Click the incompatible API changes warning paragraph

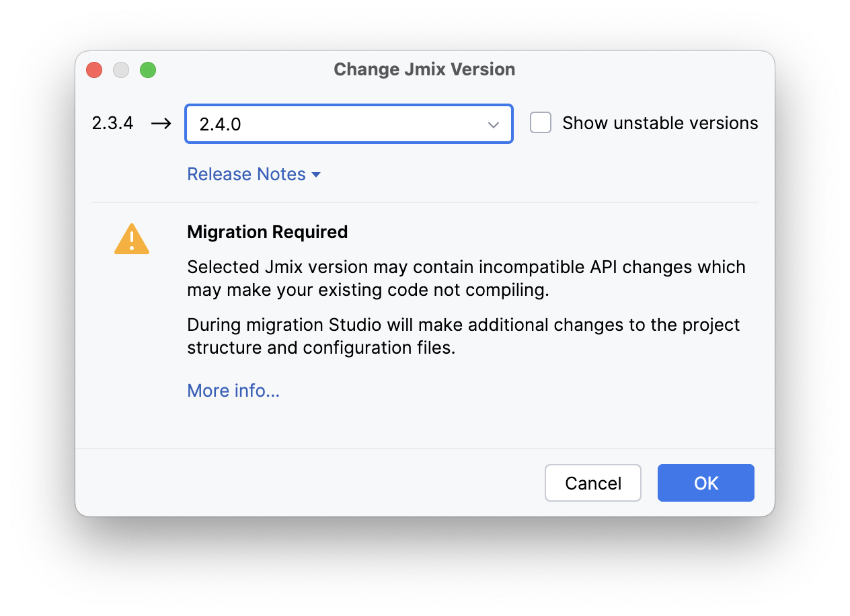pos(466,278)
